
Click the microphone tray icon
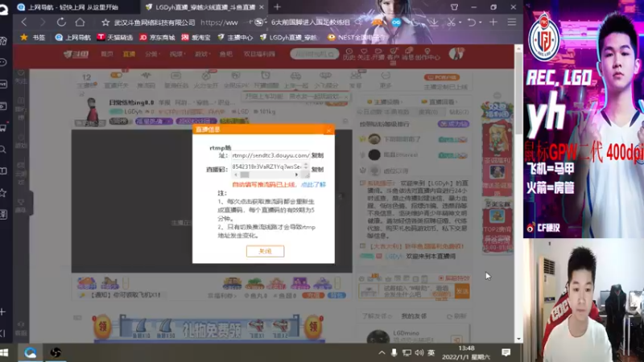394,352
